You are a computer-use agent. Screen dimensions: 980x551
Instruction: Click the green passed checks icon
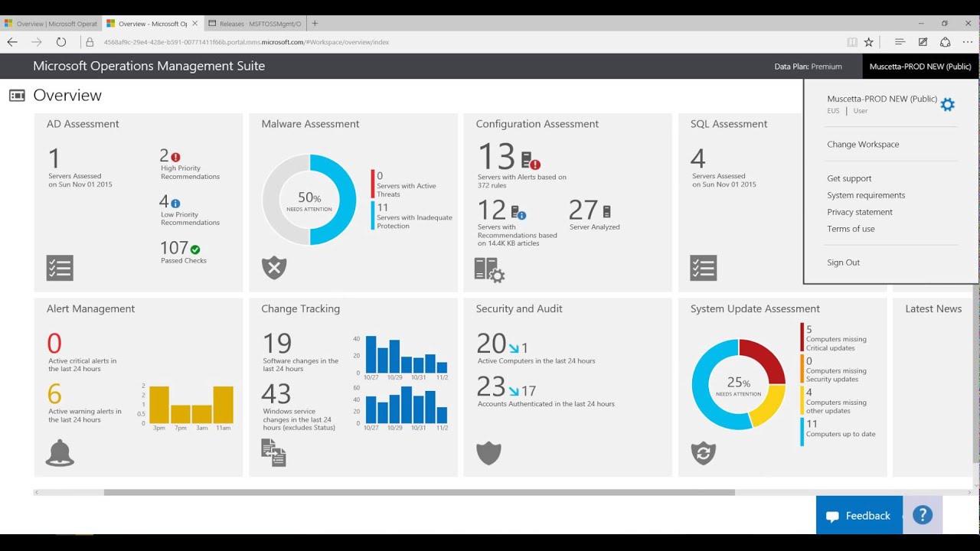(x=195, y=249)
